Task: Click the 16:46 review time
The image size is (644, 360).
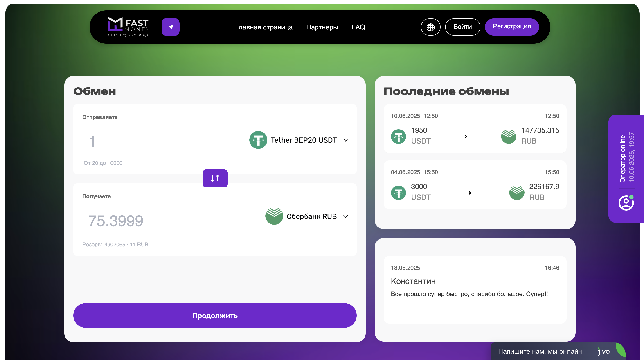Action: tap(552, 268)
